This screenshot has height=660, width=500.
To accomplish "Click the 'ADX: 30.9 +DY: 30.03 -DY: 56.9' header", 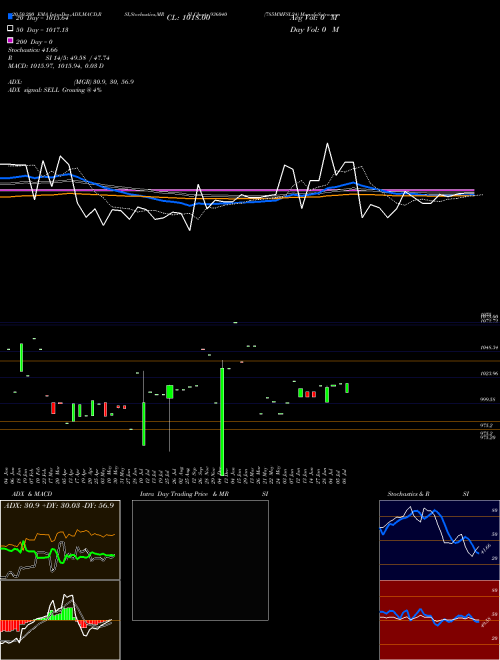I will click(x=59, y=505).
